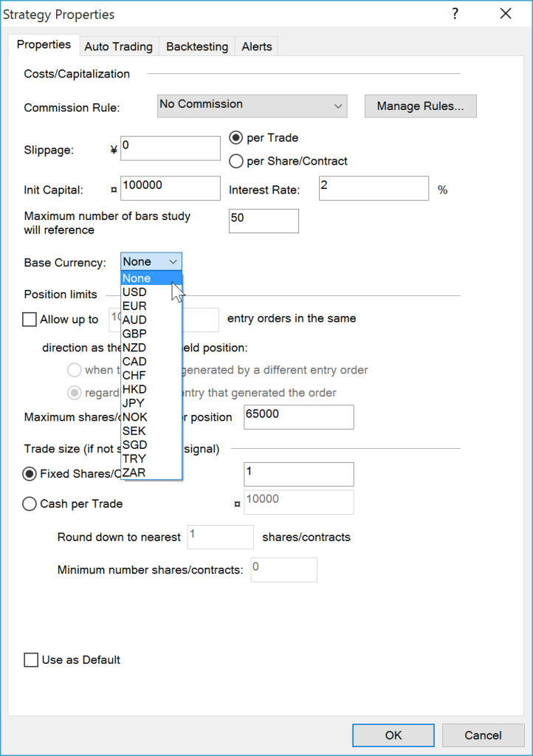
Task: Click the minimum number shares/contracts field
Action: (284, 570)
